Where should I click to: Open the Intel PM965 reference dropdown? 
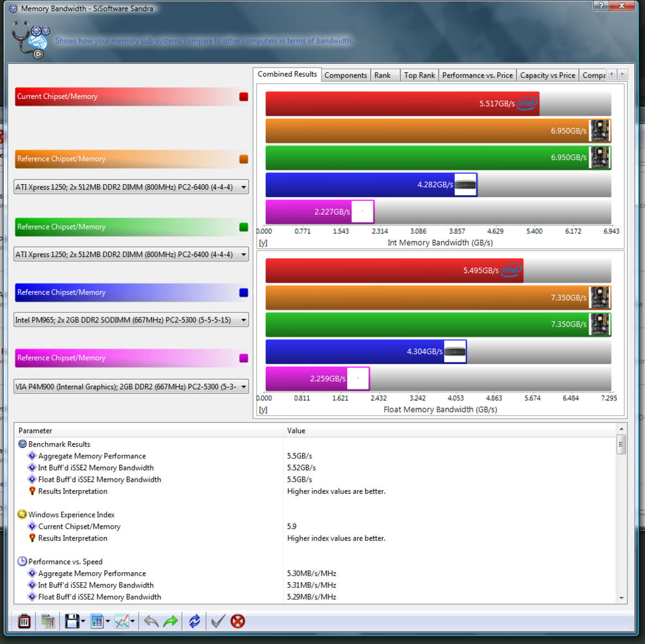click(131, 320)
